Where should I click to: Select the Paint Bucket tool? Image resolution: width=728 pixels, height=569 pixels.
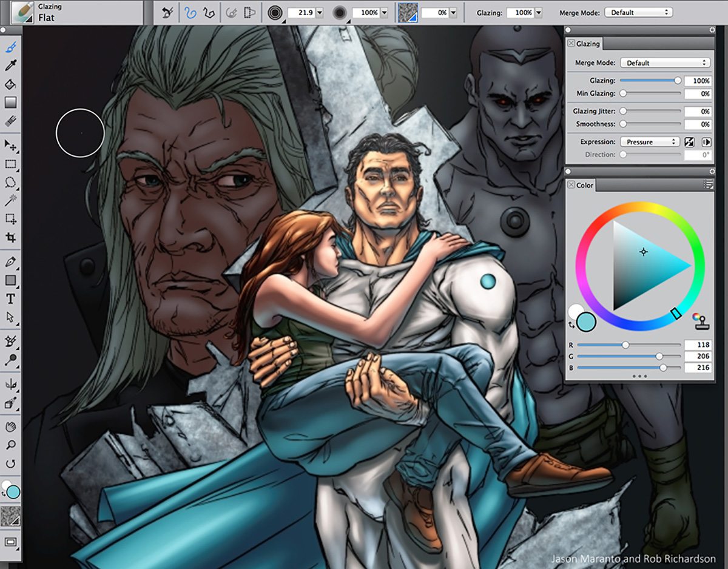[11, 84]
